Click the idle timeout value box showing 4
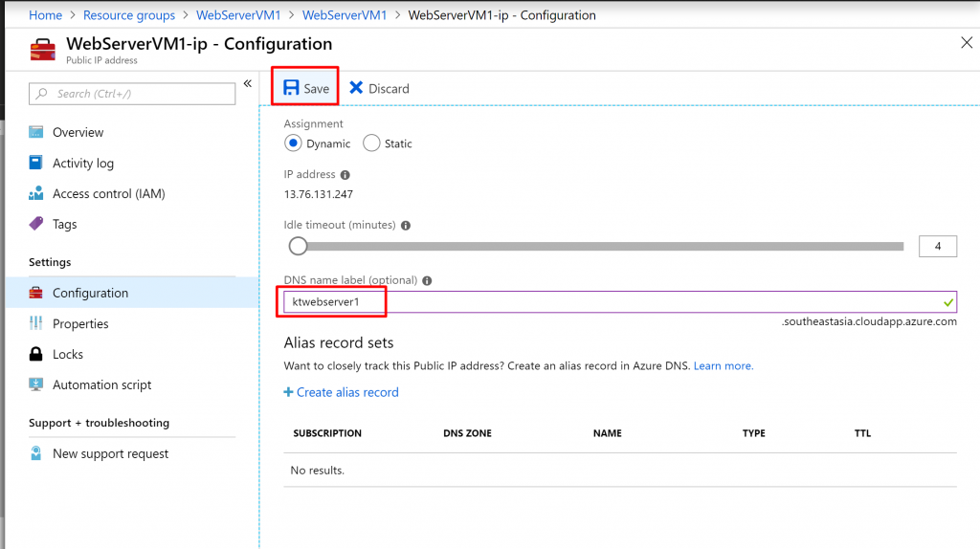 coord(938,246)
